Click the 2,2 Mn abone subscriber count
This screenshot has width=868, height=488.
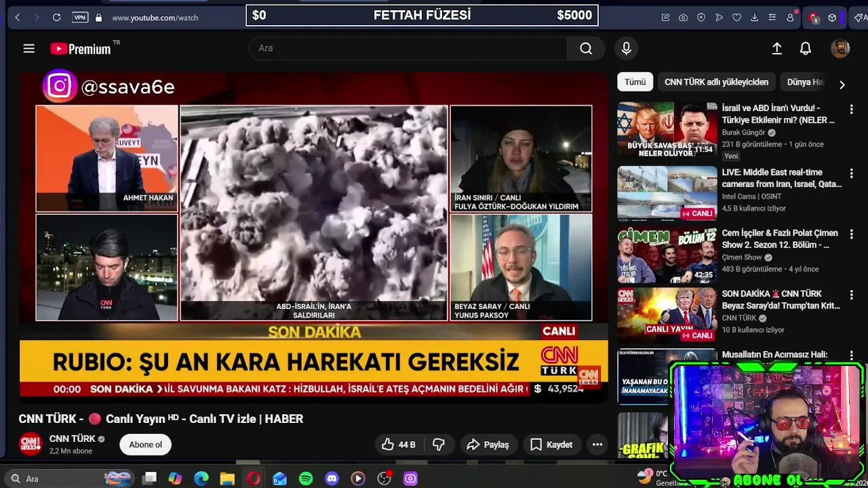pyautogui.click(x=71, y=451)
